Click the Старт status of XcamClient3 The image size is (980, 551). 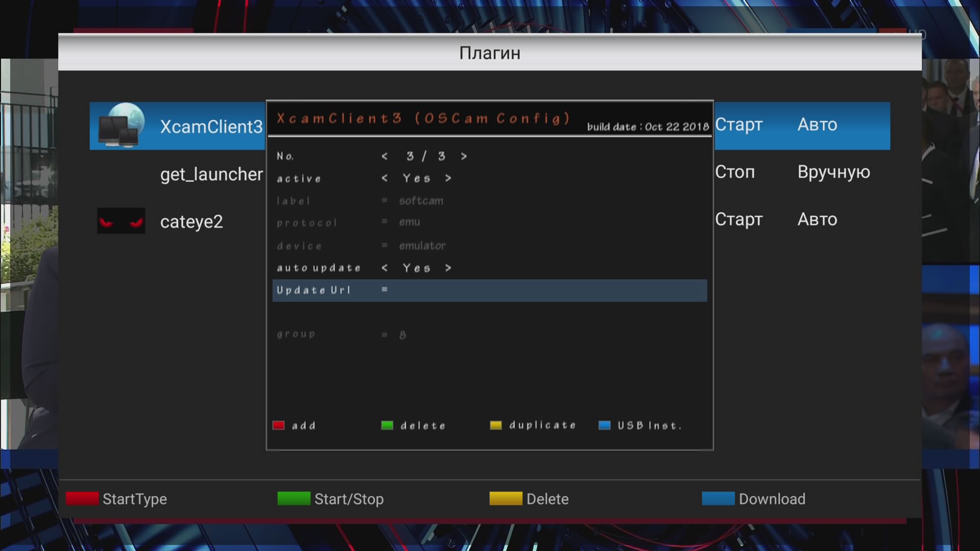pyautogui.click(x=739, y=124)
